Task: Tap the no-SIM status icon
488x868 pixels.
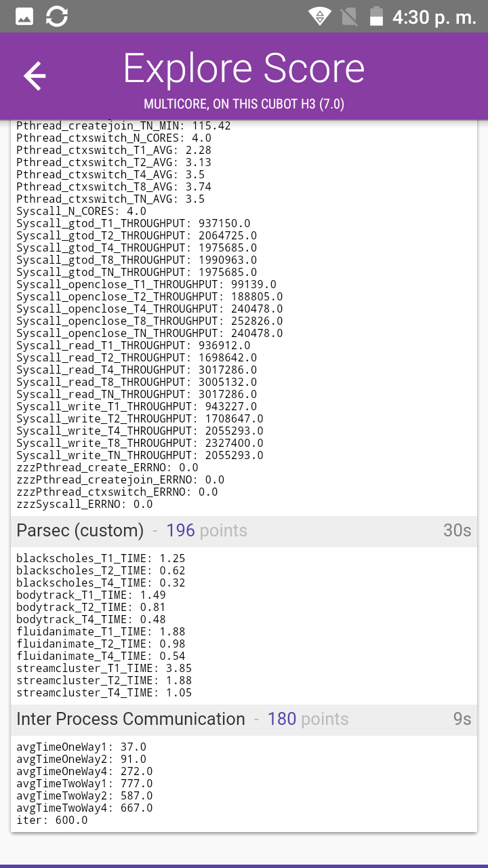Action: pyautogui.click(x=349, y=17)
